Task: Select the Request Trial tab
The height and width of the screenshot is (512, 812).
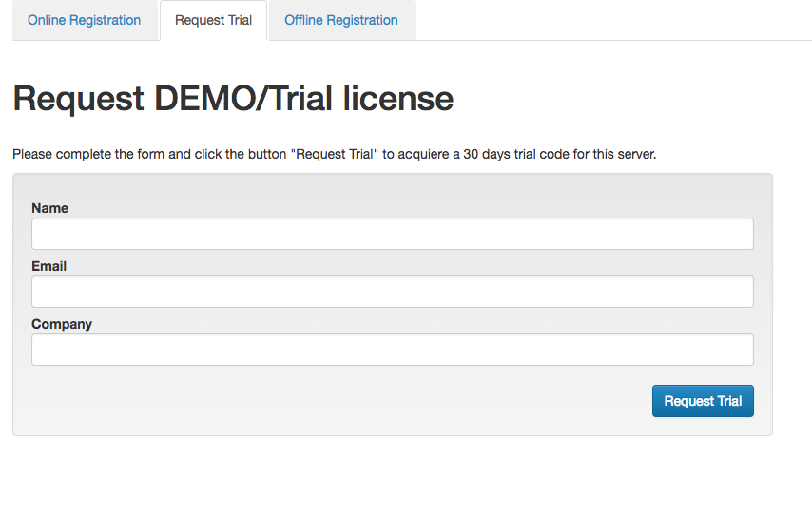Action: [213, 20]
